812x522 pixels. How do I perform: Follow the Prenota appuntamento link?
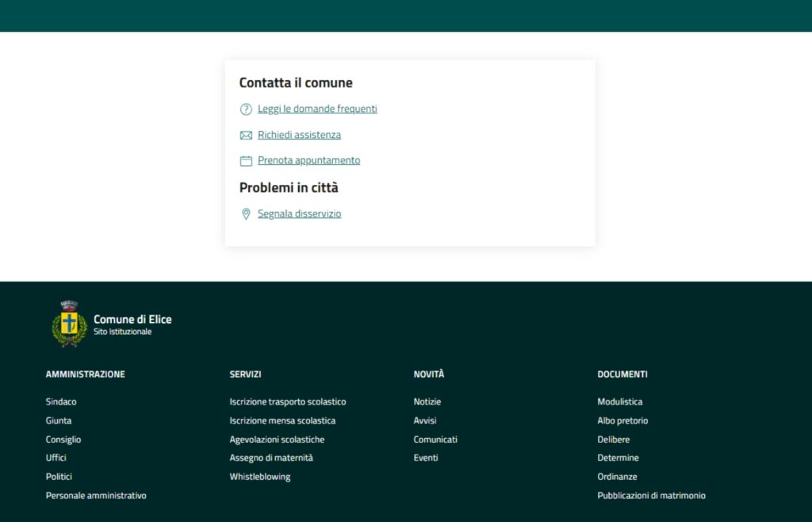[308, 160]
